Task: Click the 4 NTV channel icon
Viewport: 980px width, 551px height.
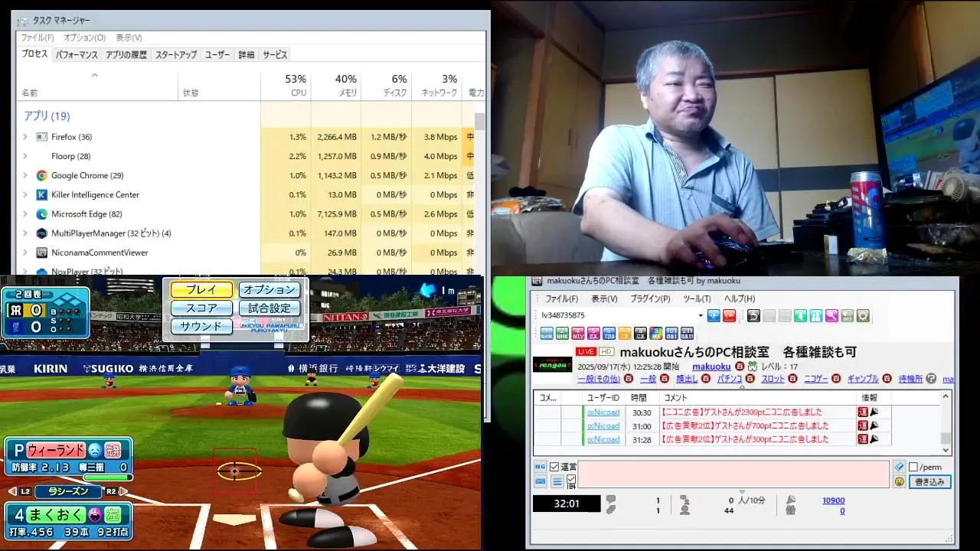Action: (578, 333)
